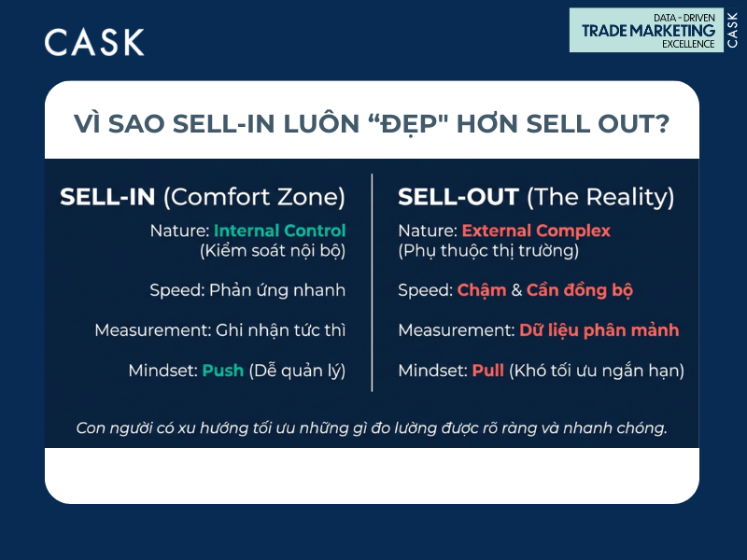This screenshot has width=747, height=560.
Task: Click the CASK logo at top left
Action: click(94, 42)
